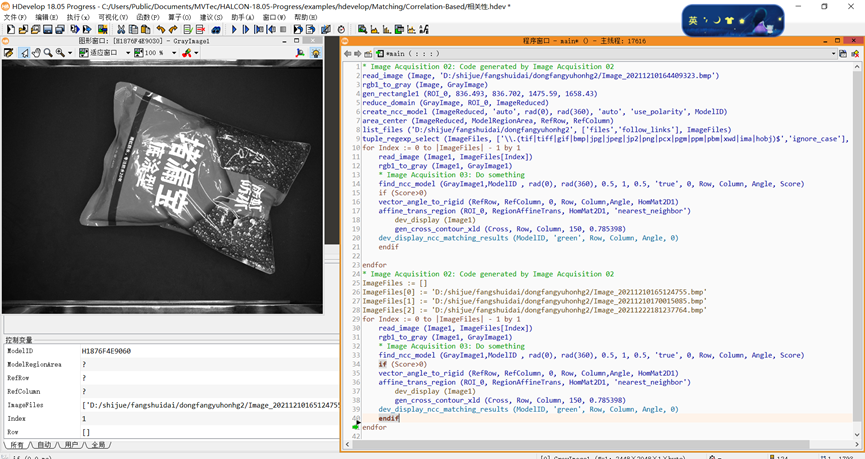Open the color paint settings dropdown

(x=196, y=53)
